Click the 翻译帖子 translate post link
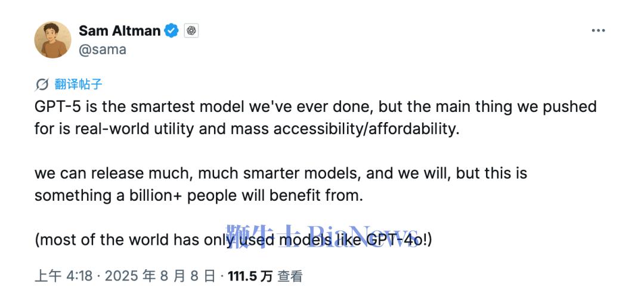Viewport: 644px width, 296px height. click(x=78, y=85)
